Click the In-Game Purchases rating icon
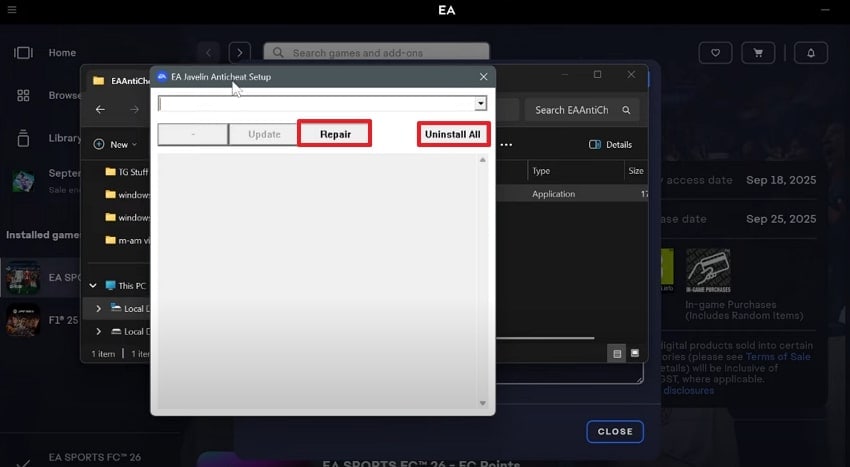Screen dimensions: 850x467 click(708, 271)
